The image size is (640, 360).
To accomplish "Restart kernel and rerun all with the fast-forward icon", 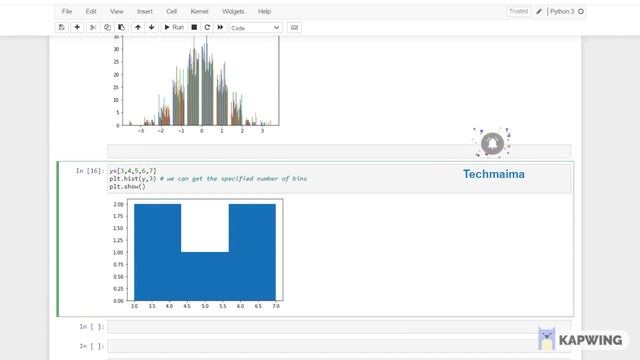I will click(220, 27).
